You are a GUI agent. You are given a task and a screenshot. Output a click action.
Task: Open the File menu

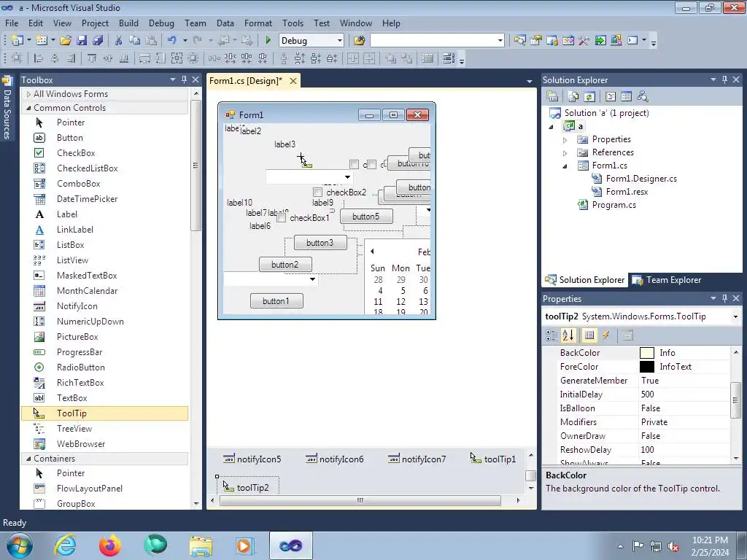(x=12, y=23)
